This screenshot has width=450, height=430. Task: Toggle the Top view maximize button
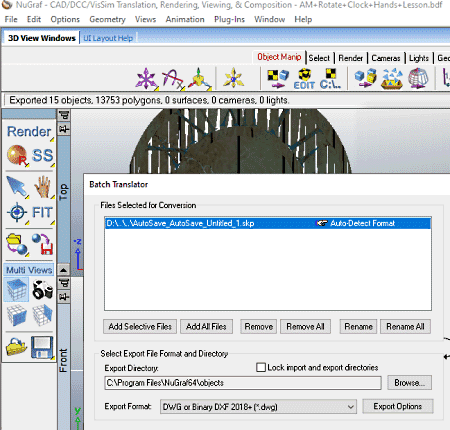click(64, 115)
